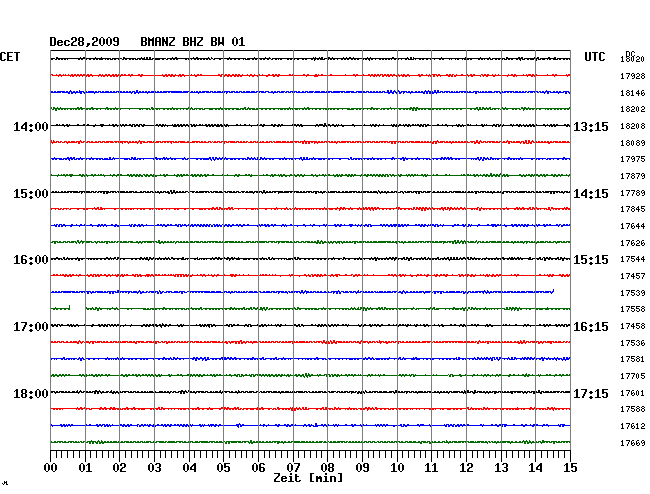Click minute tick label "10" on time axis
This screenshot has height=494, width=650.
pyautogui.click(x=397, y=468)
